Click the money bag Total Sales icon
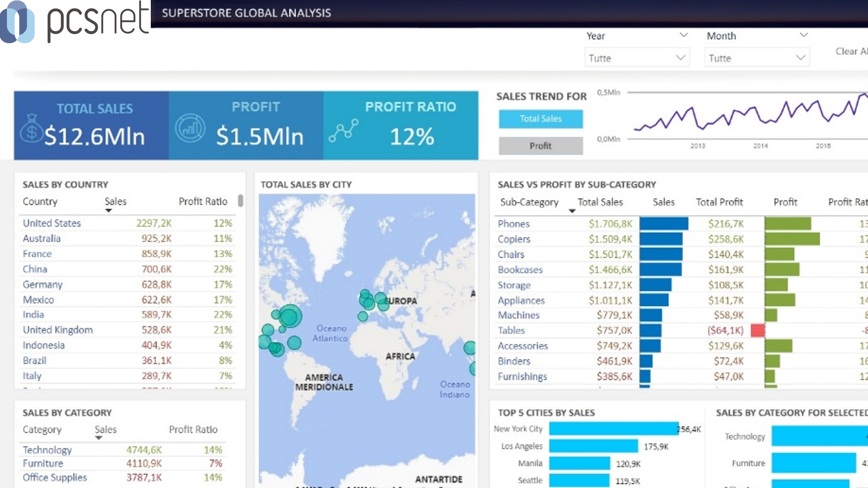The image size is (868, 488). (31, 129)
